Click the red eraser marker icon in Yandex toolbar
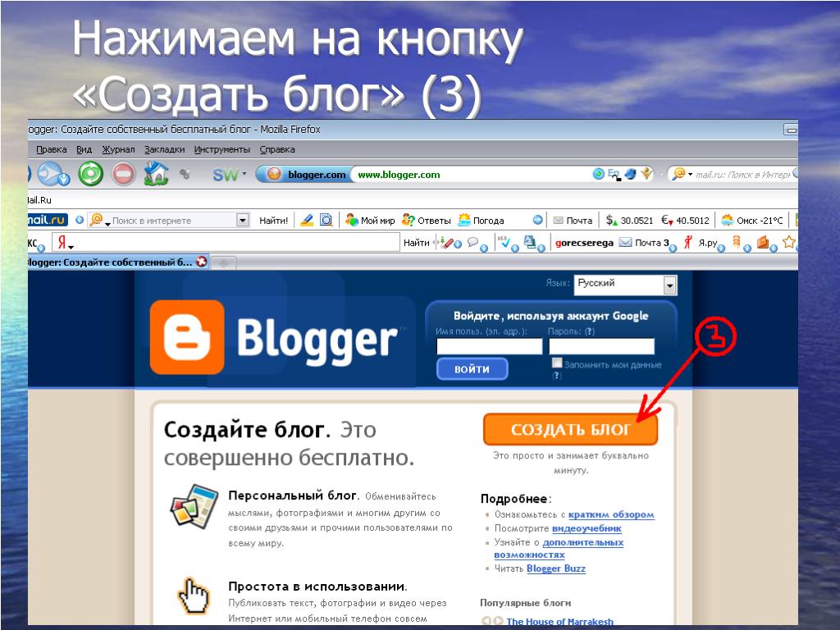The height and width of the screenshot is (630, 840). pyautogui.click(x=447, y=243)
